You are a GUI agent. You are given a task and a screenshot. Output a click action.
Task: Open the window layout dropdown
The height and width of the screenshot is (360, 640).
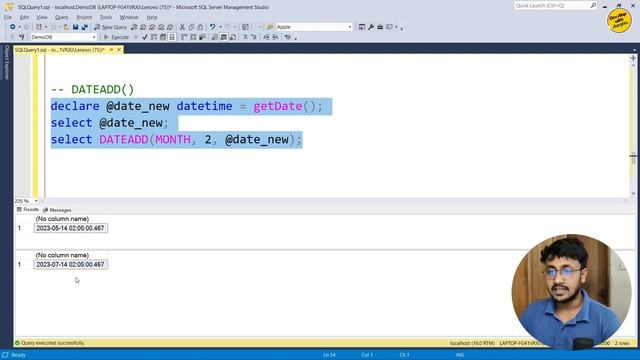pos(396,27)
